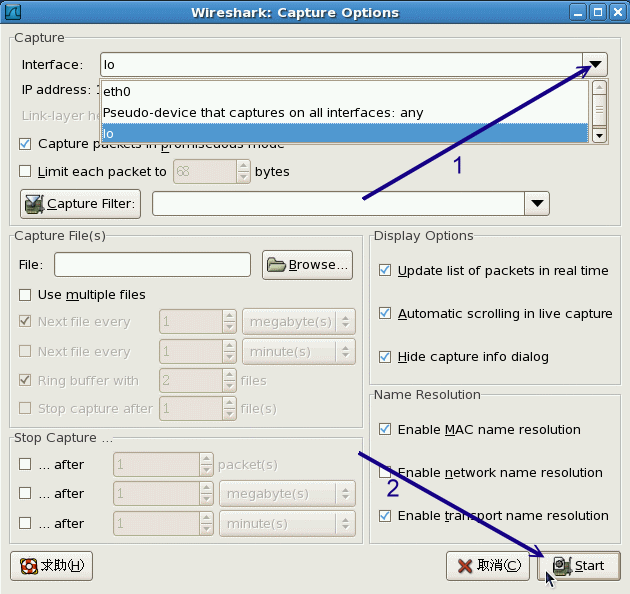This screenshot has height=594, width=630.
Task: Minimize the Capture Options window
Action: click(x=578, y=12)
